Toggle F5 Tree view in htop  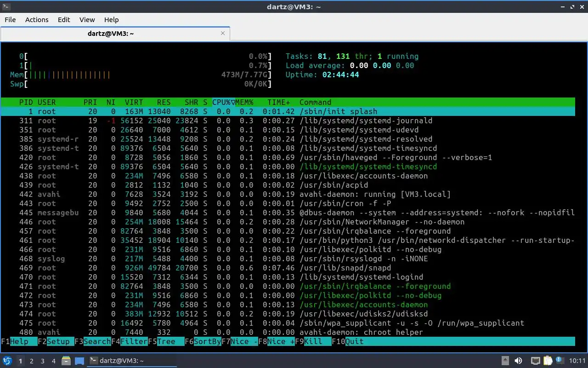point(166,341)
